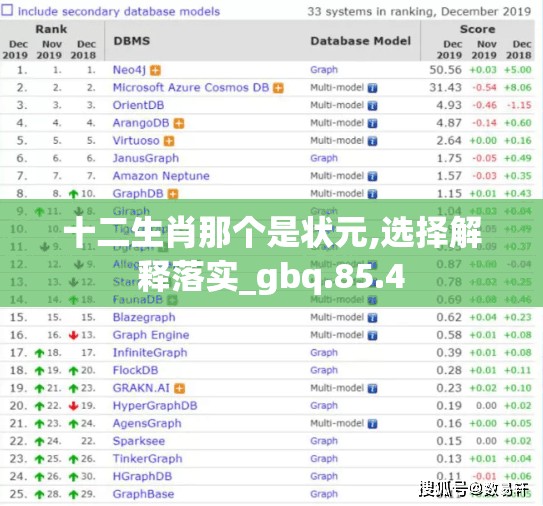Open HGraphDB link

[142, 477]
